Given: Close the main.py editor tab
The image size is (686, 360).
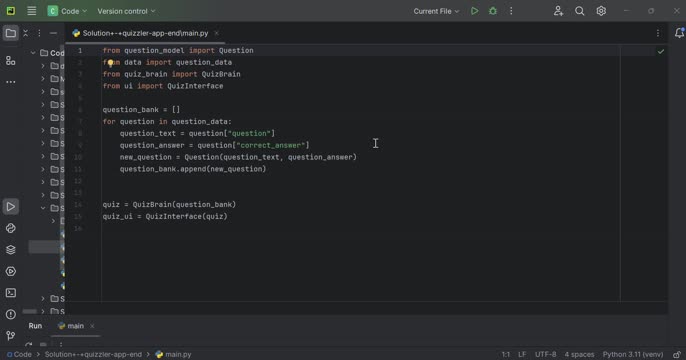Looking at the screenshot, I should [216, 33].
